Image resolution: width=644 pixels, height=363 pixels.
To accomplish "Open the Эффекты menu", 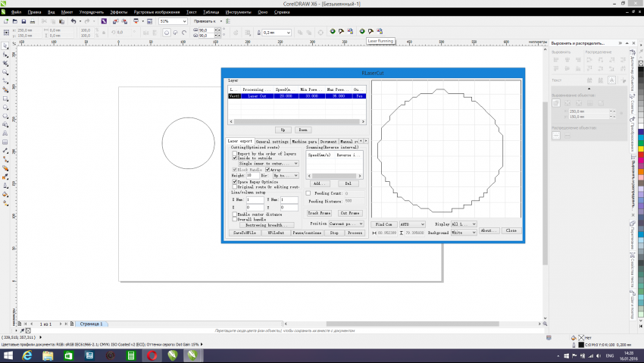I will click(118, 13).
